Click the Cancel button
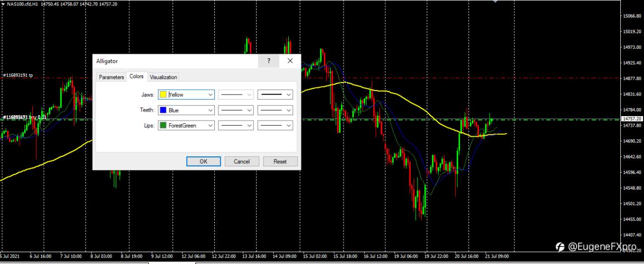The height and width of the screenshot is (264, 644). click(x=242, y=161)
